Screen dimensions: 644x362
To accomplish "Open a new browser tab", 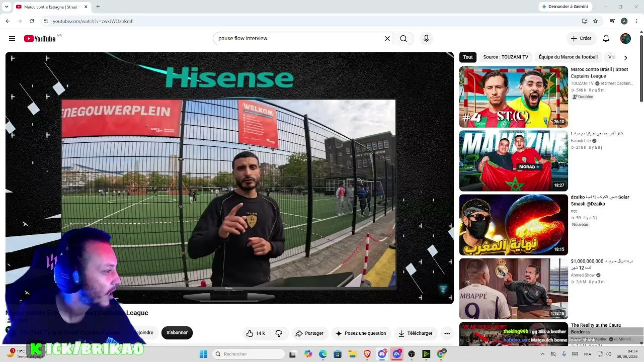I will (98, 7).
